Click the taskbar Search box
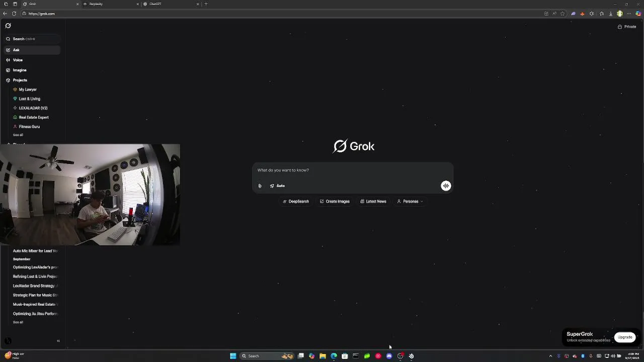 pyautogui.click(x=267, y=356)
